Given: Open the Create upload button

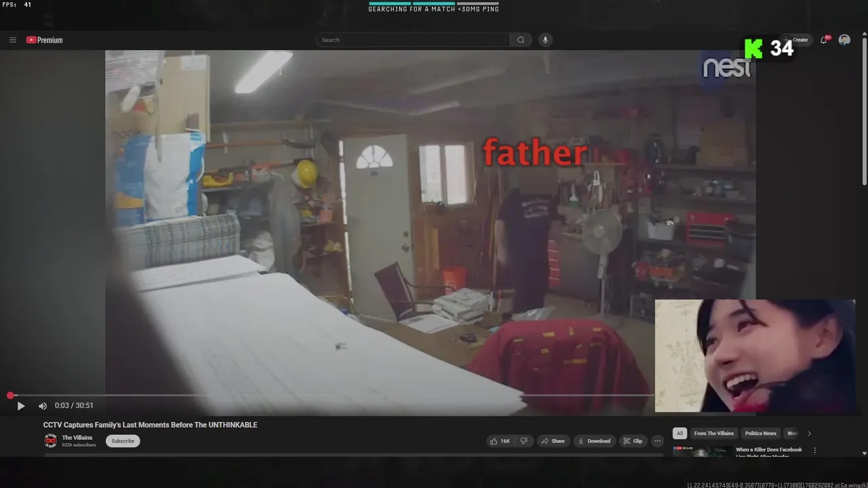Looking at the screenshot, I should click(x=797, y=40).
